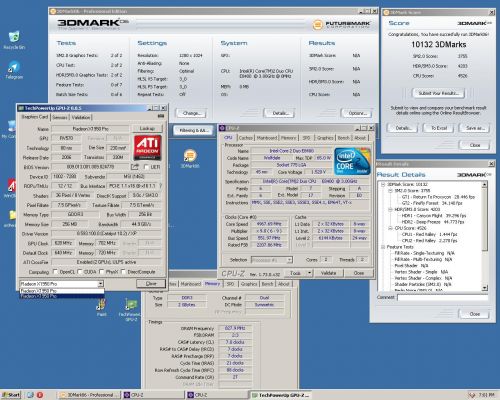The image size is (500, 400).
Task: Collapse the Feature Tests tree node
Action: (383, 247)
